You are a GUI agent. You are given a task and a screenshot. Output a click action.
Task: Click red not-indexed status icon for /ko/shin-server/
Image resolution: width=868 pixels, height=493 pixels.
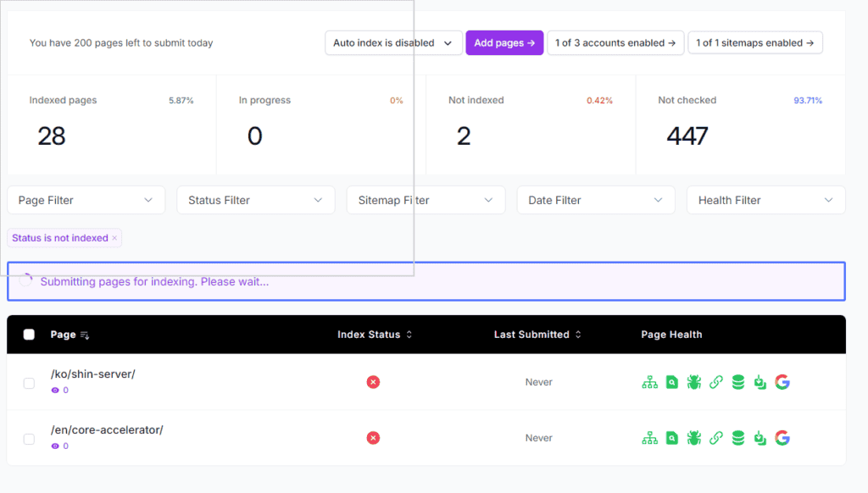click(x=373, y=382)
